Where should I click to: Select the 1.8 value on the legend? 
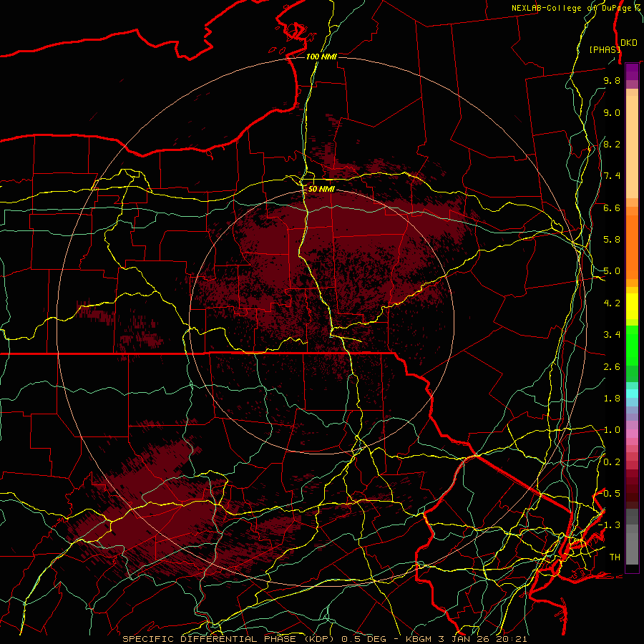[612, 399]
